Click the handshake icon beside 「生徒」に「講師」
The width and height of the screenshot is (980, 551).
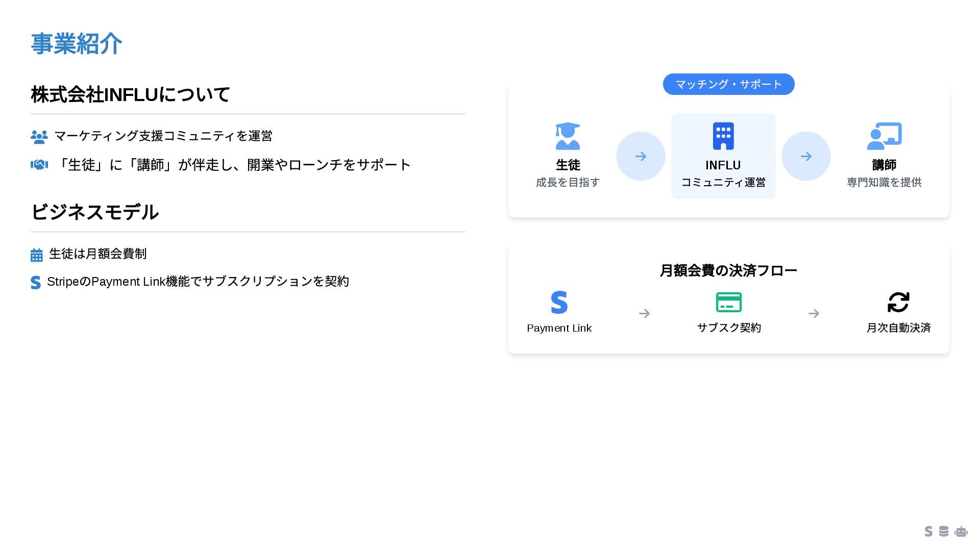[39, 165]
